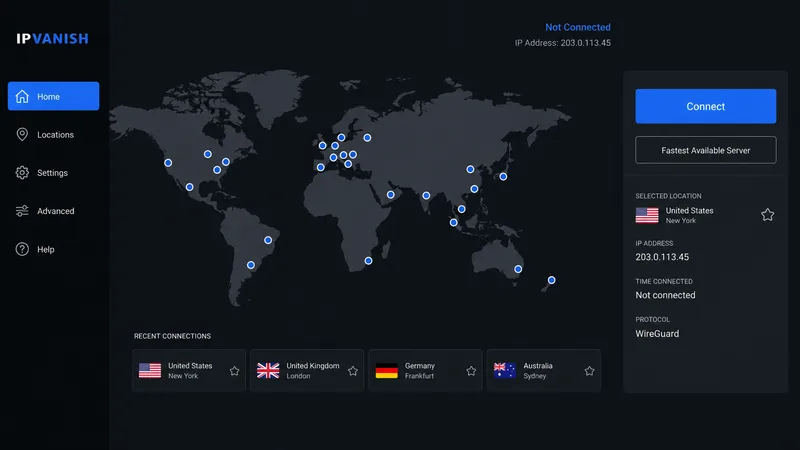Favorite the selected United States location
Viewport: 800px width, 450px height.
click(767, 215)
